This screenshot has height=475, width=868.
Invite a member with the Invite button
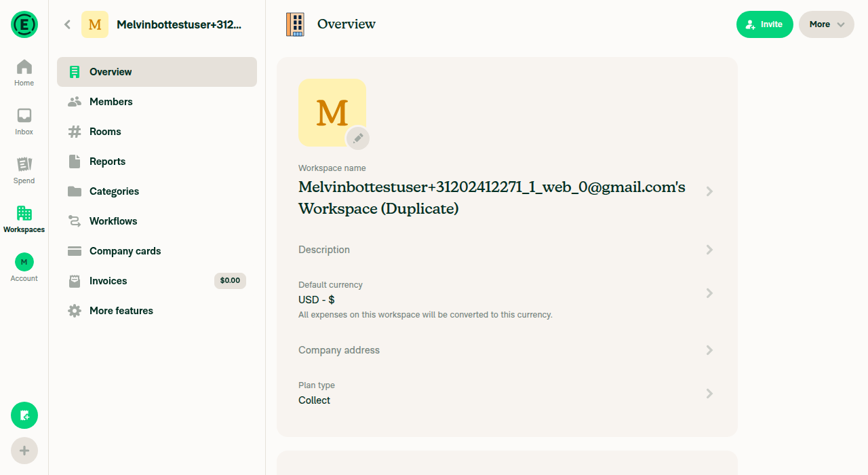(765, 24)
